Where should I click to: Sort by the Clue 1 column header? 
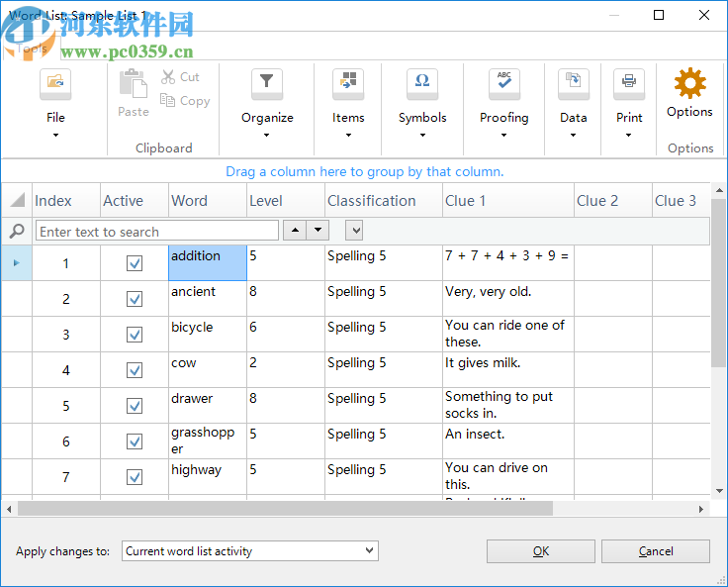[508, 200]
